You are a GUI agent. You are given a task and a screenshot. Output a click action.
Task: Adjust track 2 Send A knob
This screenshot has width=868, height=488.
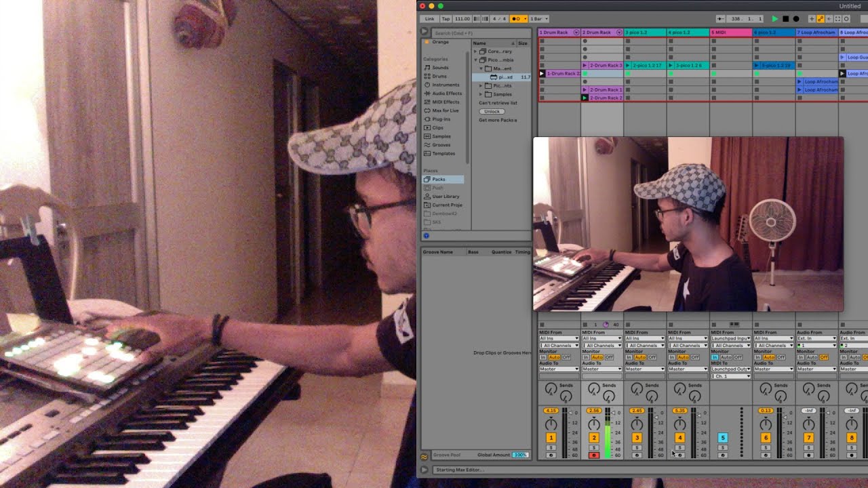pyautogui.click(x=594, y=388)
